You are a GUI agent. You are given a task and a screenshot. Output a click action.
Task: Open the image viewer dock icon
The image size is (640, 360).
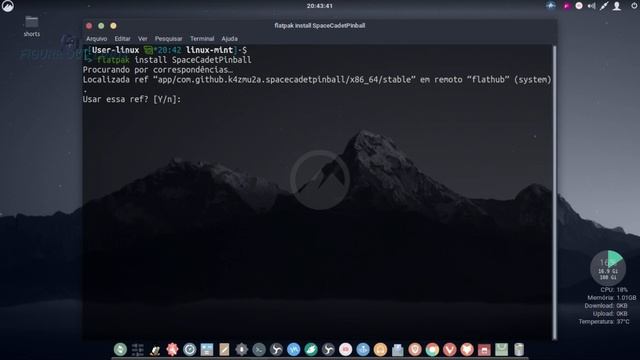tap(207, 349)
